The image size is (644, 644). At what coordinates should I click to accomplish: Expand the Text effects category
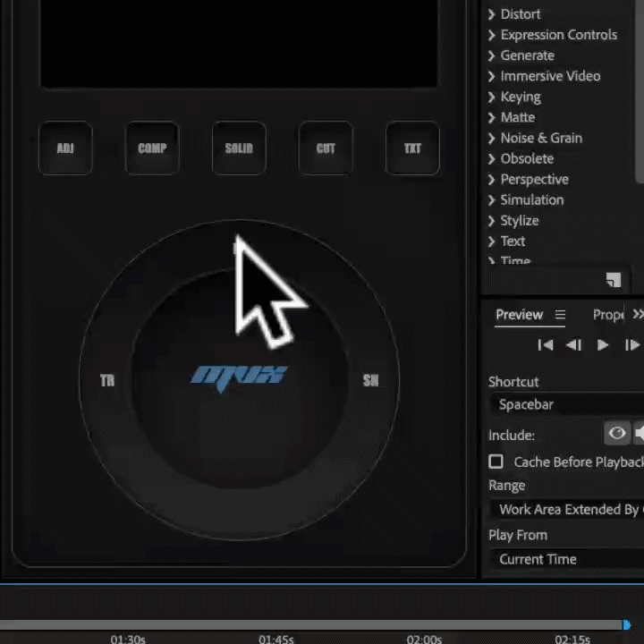pos(491,241)
